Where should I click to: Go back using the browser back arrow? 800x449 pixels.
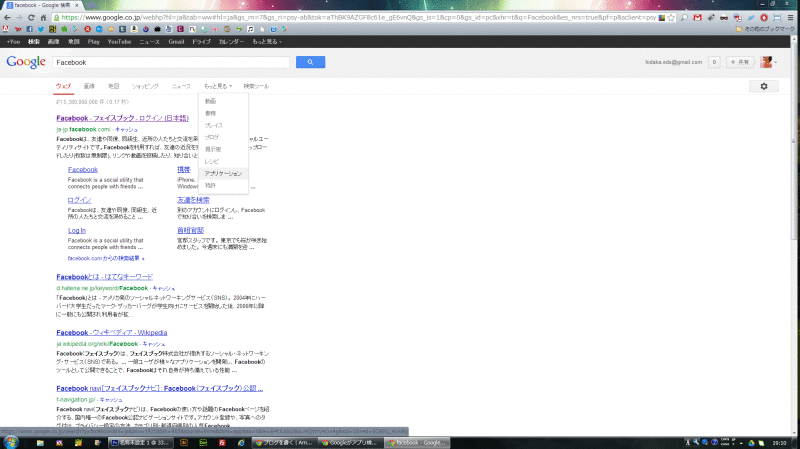7,17
